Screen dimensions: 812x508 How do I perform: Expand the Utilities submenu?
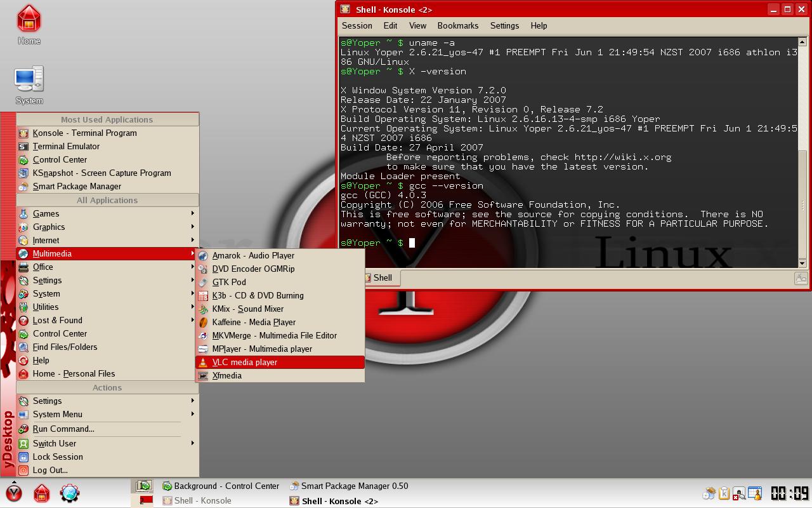pyautogui.click(x=107, y=307)
